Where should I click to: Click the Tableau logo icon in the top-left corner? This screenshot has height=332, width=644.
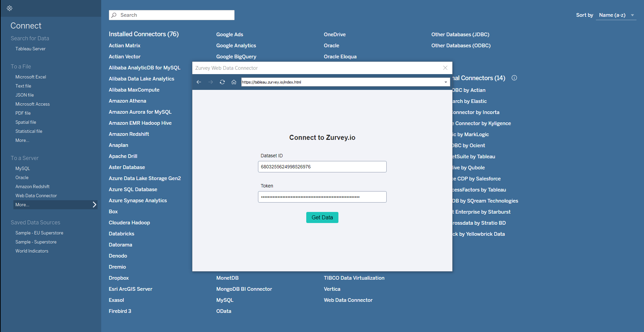point(9,8)
